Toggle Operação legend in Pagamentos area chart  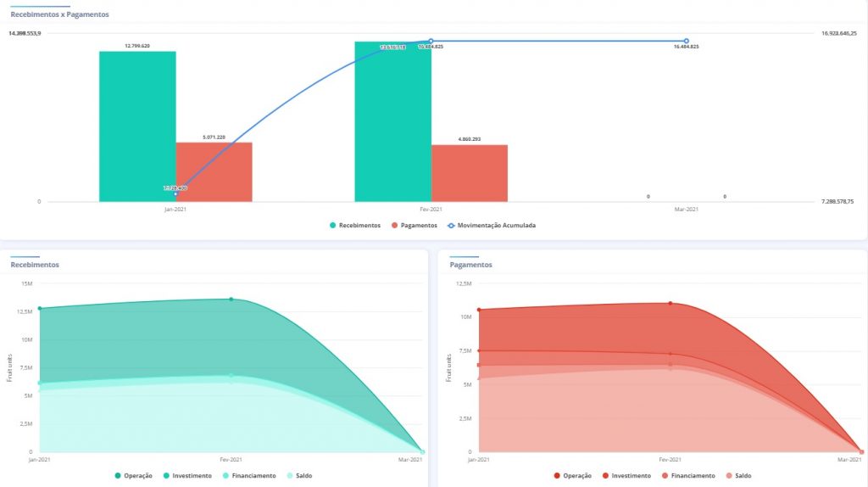572,476
